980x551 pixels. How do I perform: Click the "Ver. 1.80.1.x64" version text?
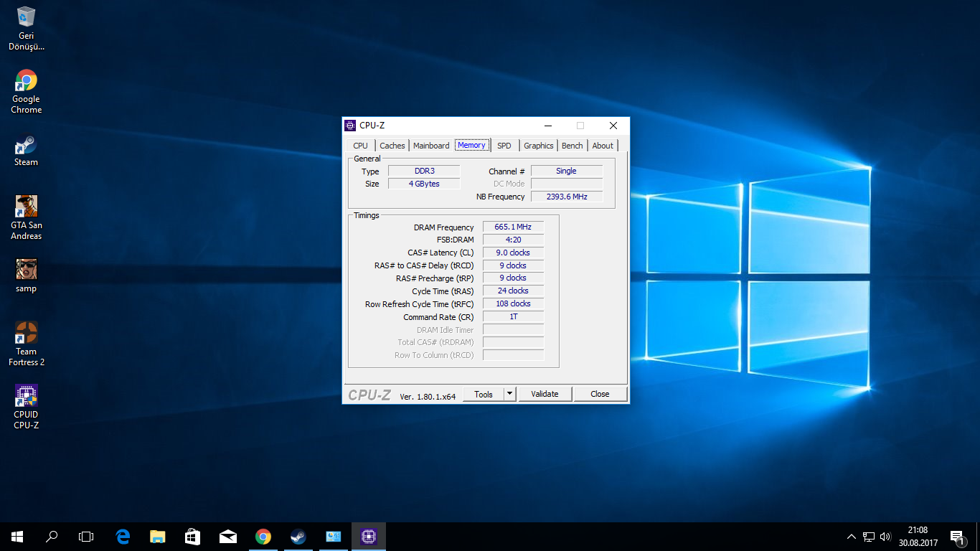click(x=428, y=396)
